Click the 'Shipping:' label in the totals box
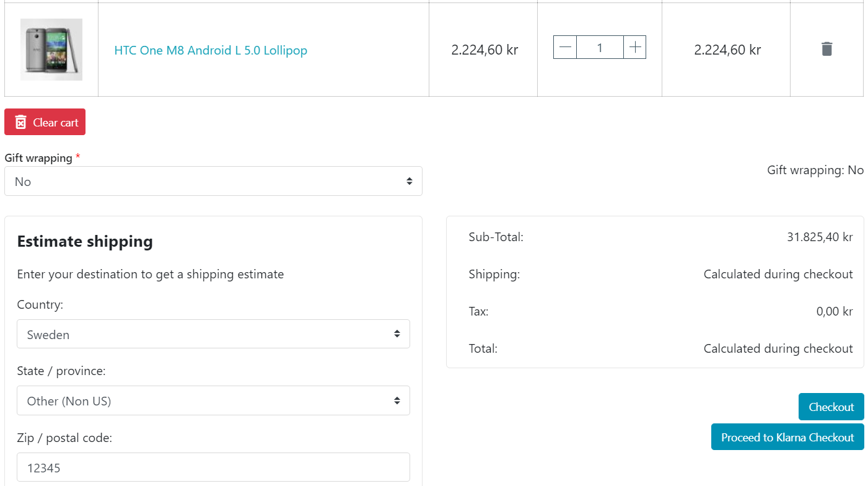The width and height of the screenshot is (868, 486). tap(494, 274)
